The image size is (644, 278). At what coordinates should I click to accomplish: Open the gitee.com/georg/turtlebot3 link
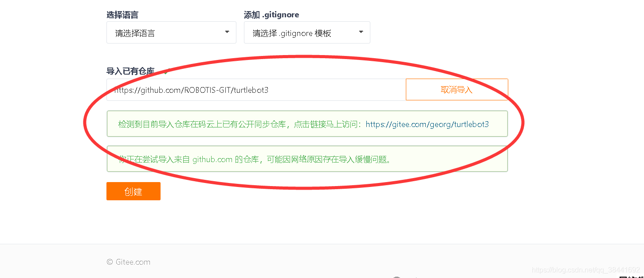click(427, 124)
